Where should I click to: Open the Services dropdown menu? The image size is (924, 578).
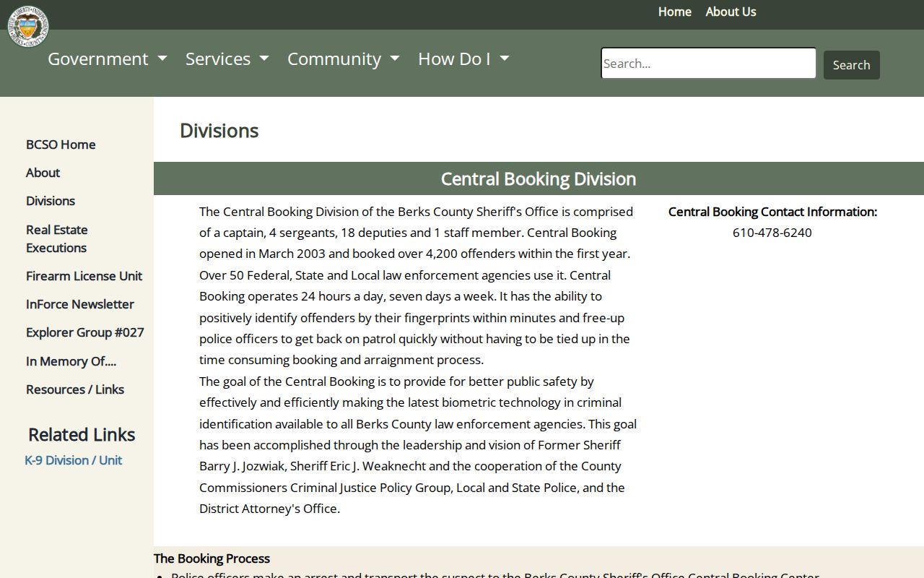pyautogui.click(x=227, y=59)
